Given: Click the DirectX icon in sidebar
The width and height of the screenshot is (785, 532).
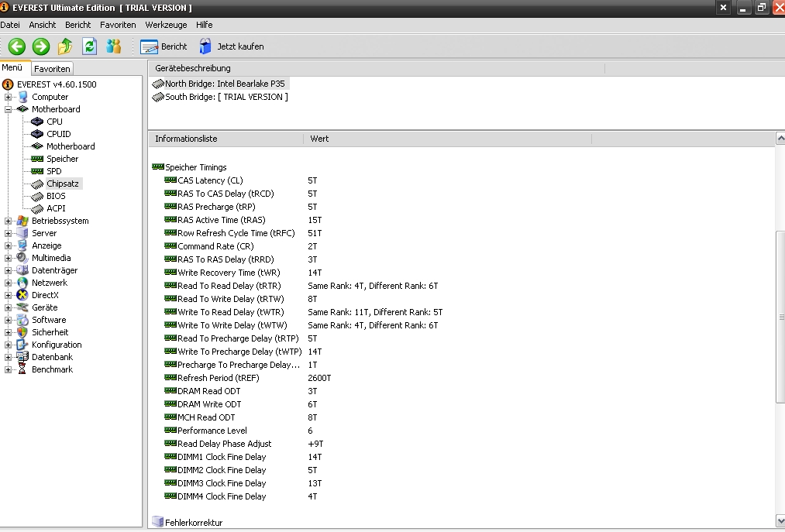Looking at the screenshot, I should [22, 295].
